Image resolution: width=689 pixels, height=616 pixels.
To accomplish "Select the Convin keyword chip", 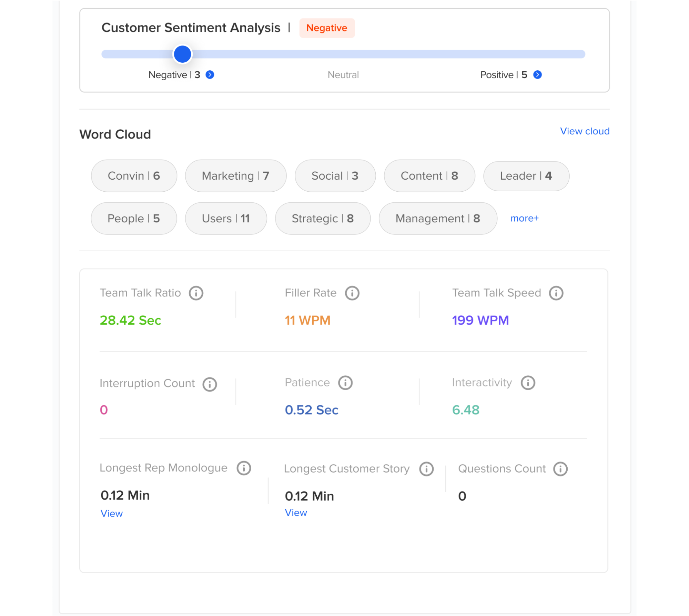I will [x=134, y=176].
